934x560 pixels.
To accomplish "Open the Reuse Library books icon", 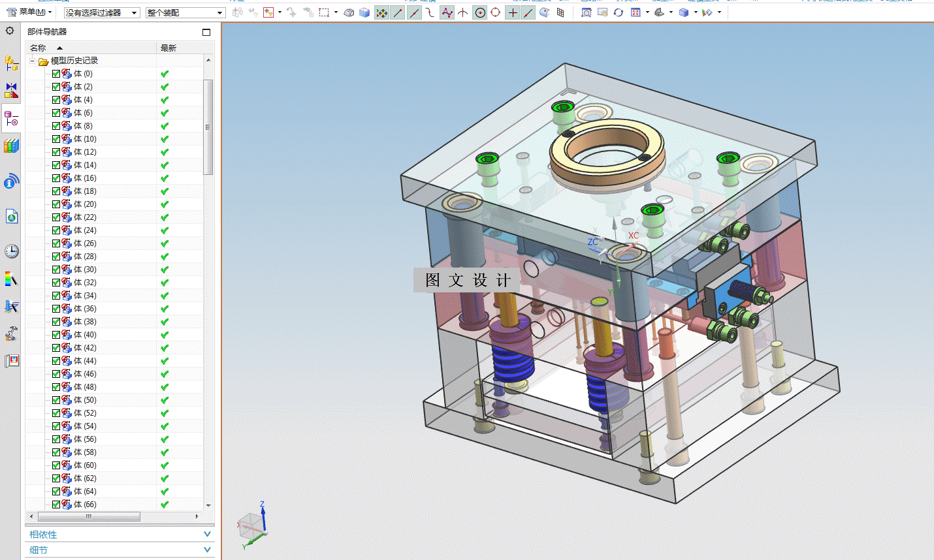I will pos(11,146).
